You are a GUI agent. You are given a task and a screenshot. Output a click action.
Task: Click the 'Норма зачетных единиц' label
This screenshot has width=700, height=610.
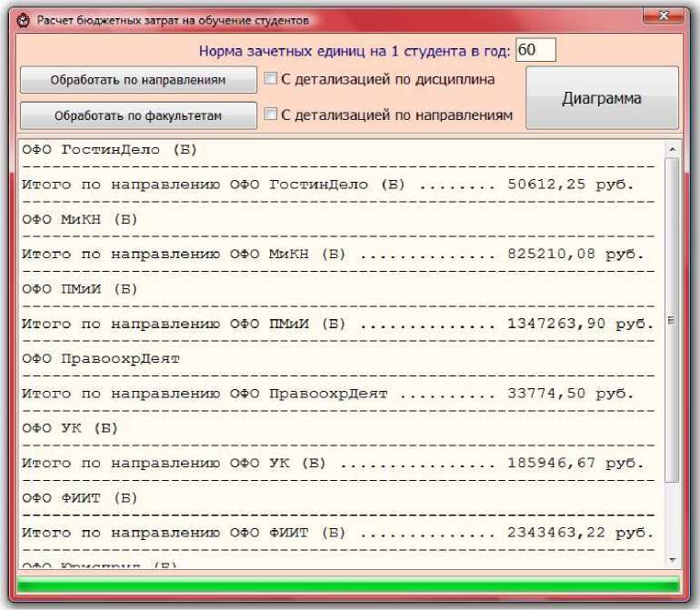354,51
